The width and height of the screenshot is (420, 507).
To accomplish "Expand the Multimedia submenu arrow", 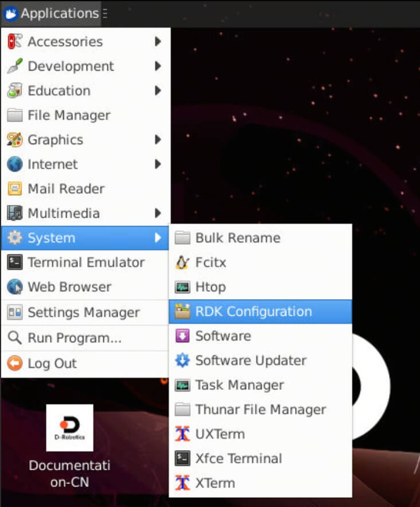I will [x=158, y=214].
